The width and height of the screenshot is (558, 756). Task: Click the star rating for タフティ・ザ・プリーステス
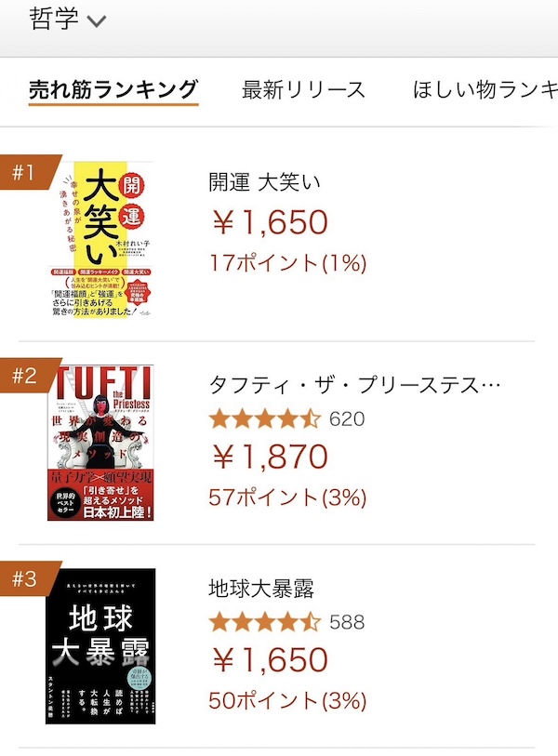pos(265,418)
